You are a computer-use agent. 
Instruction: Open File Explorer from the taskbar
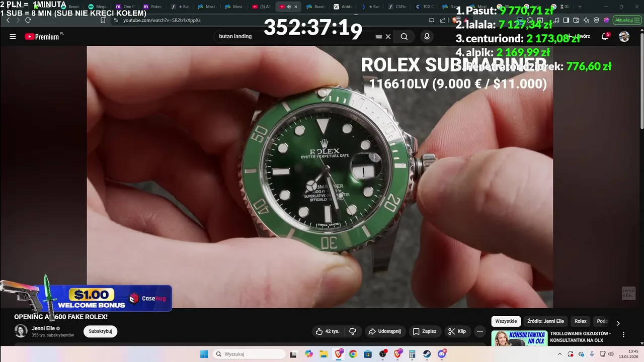click(x=323, y=354)
